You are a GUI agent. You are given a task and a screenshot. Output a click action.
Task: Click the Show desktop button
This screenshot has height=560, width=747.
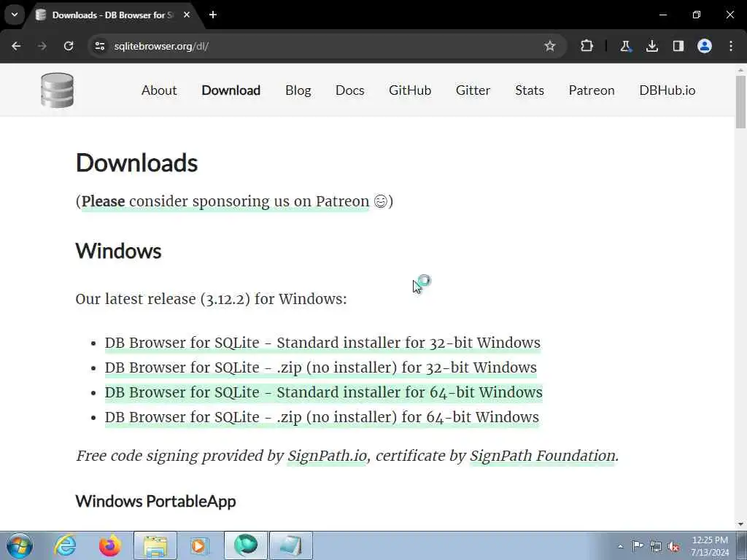coord(742,545)
